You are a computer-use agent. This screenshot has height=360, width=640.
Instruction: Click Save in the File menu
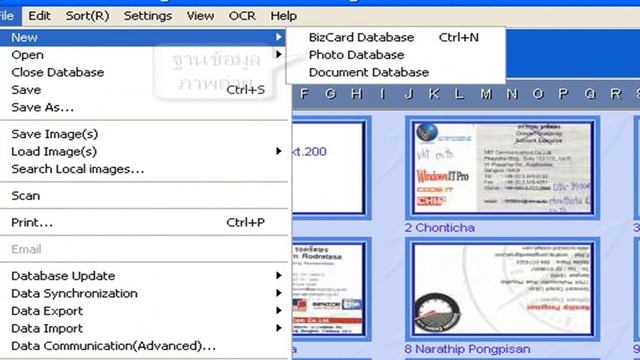point(26,90)
